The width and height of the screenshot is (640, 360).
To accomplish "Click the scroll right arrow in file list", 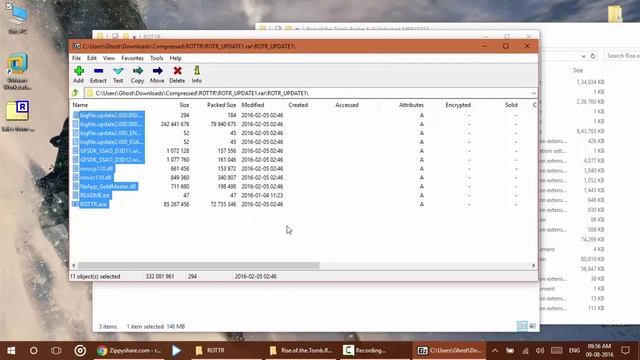I will [533, 265].
